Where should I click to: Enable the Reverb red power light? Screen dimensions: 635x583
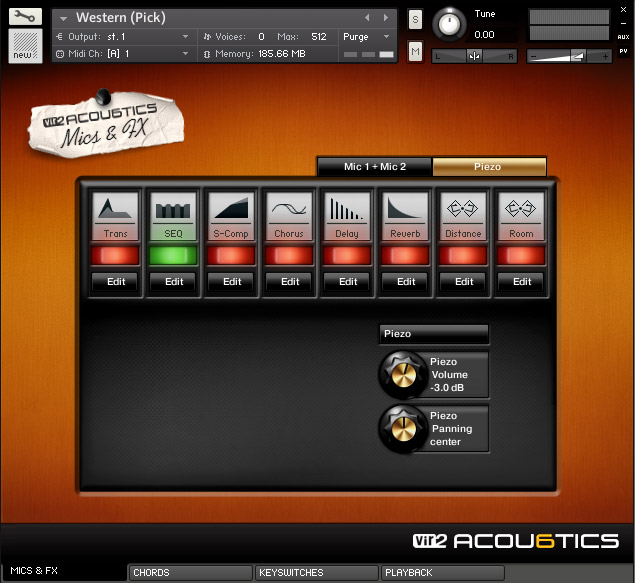pos(406,256)
